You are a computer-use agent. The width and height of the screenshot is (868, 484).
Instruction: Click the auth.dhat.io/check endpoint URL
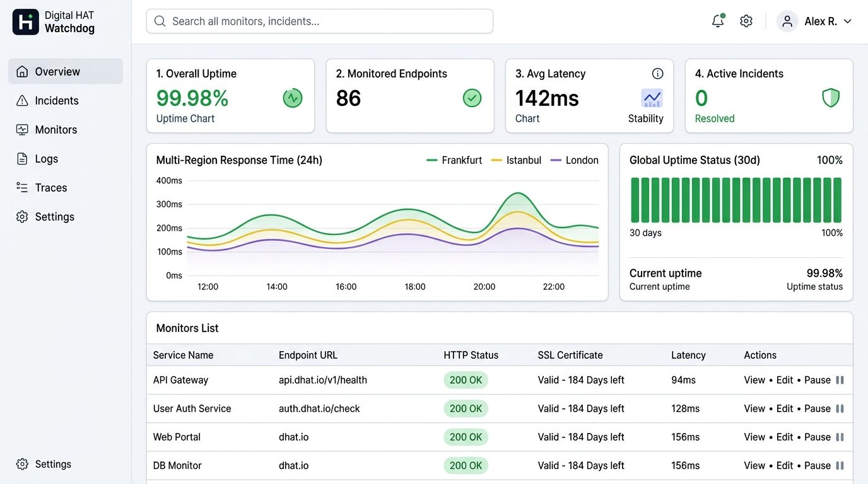319,408
